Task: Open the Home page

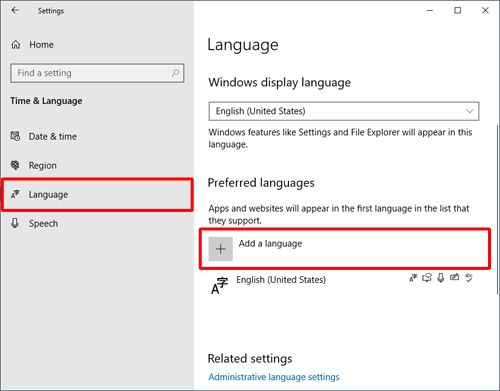Action: (32, 45)
